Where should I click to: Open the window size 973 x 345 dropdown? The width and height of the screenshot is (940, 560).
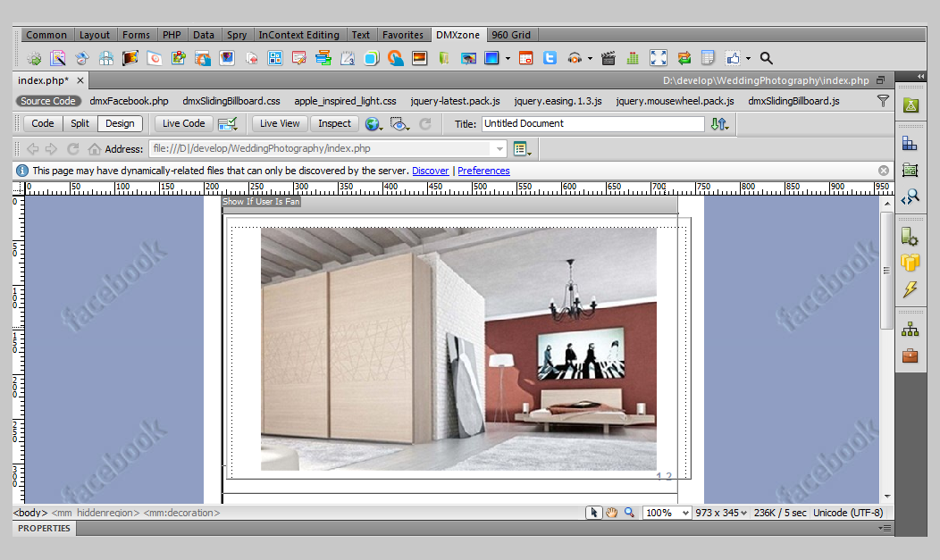tap(721, 513)
